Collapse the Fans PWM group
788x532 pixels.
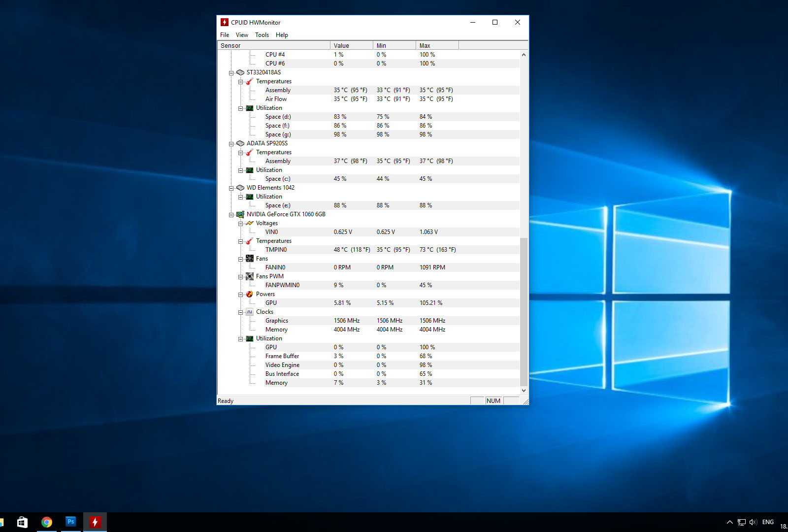click(x=240, y=277)
